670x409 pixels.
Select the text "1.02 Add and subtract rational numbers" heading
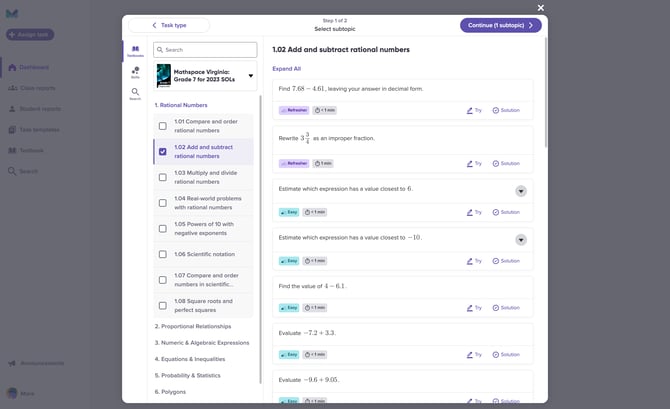click(x=341, y=50)
